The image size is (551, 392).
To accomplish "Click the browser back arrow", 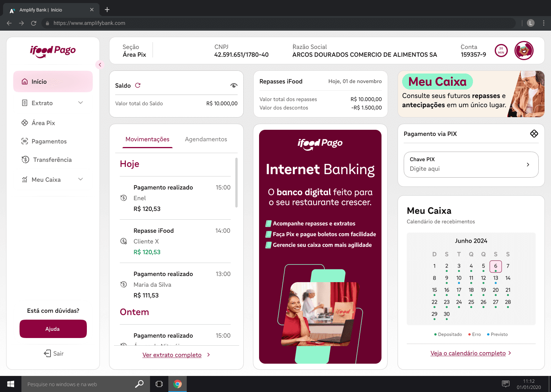I will (9, 23).
